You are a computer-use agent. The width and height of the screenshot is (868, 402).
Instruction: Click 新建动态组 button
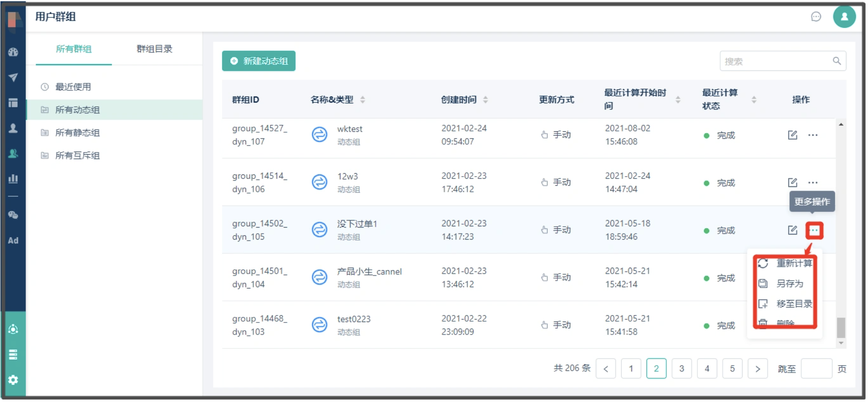coord(259,61)
